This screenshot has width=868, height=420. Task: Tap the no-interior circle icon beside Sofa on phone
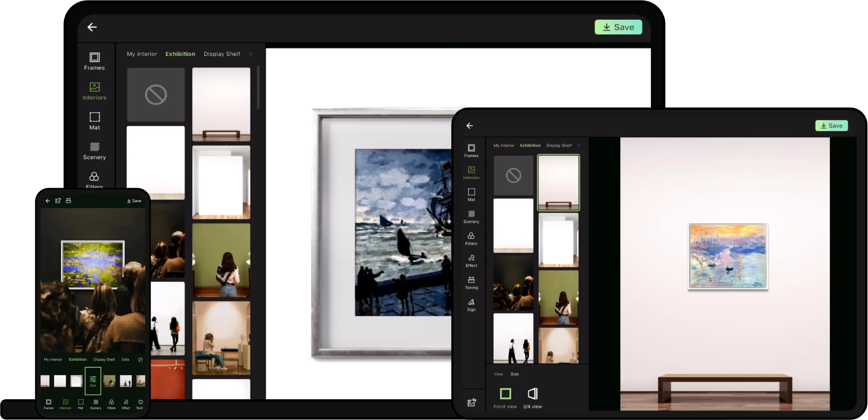(140, 359)
